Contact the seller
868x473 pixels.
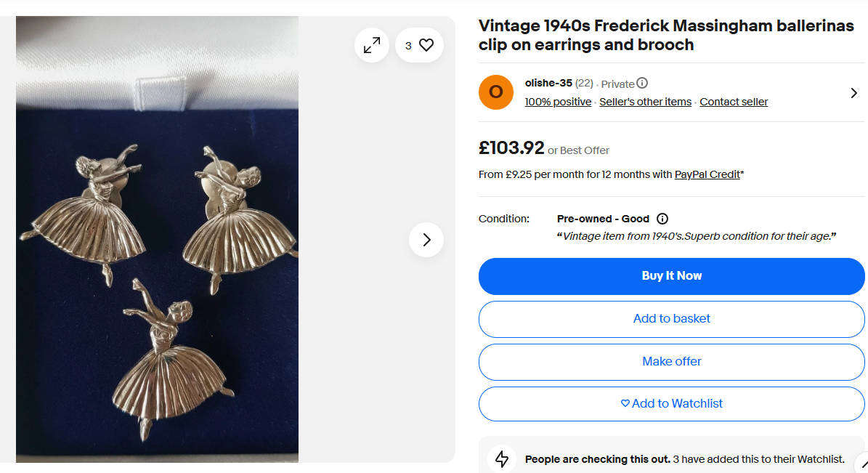pos(734,102)
